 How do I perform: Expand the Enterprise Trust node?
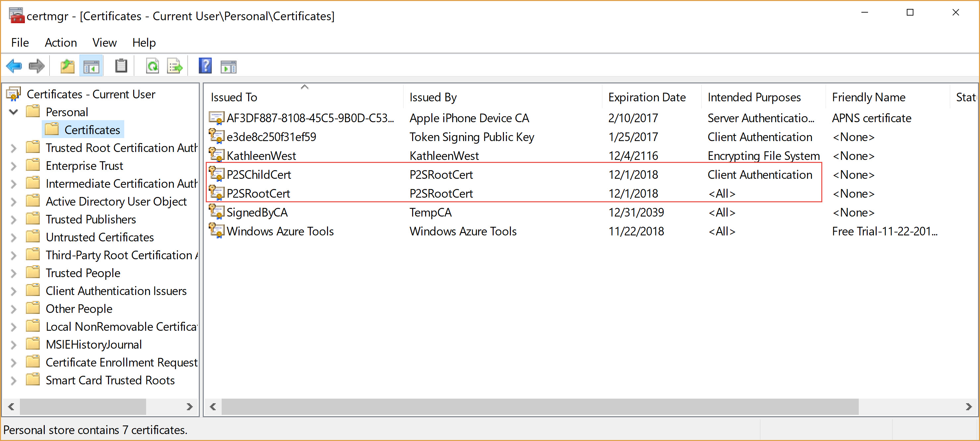pyautogui.click(x=14, y=166)
